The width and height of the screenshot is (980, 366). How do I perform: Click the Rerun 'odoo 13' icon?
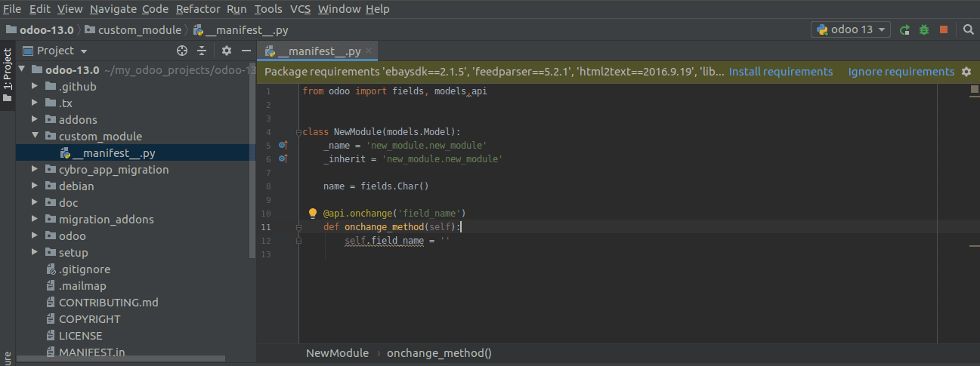[x=904, y=30]
